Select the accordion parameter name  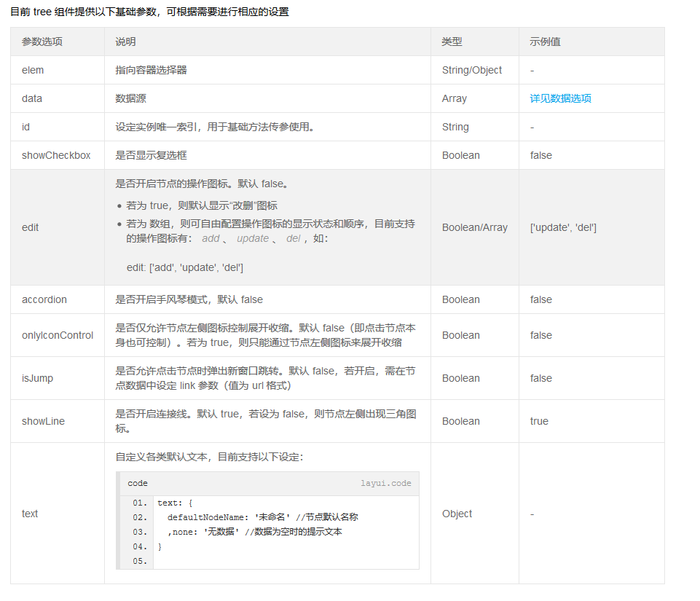pyautogui.click(x=41, y=299)
